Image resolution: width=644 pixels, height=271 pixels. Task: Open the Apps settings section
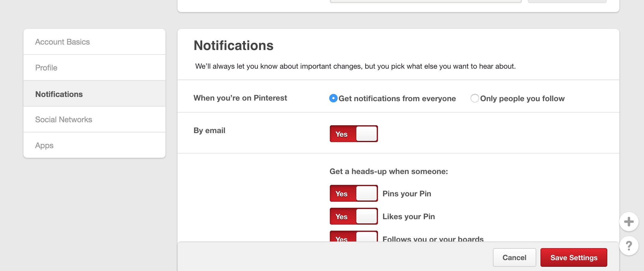click(x=44, y=145)
